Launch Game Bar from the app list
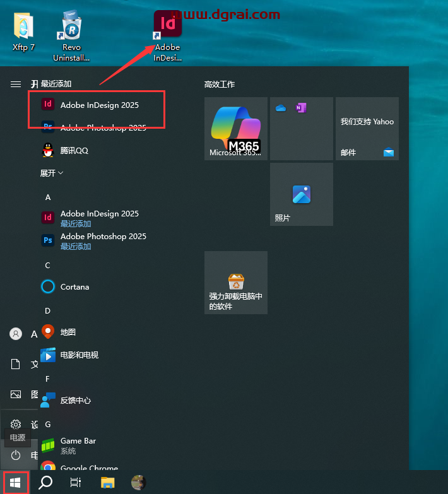 [x=78, y=445]
